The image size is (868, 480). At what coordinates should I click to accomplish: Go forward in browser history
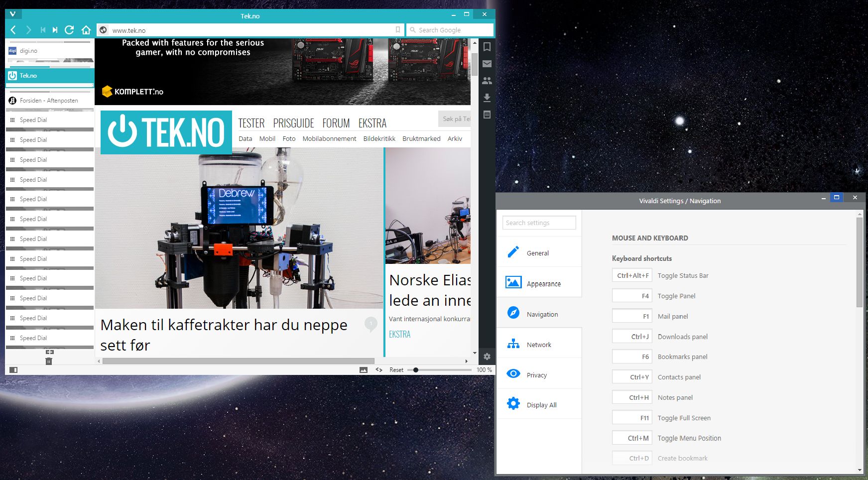[28, 30]
